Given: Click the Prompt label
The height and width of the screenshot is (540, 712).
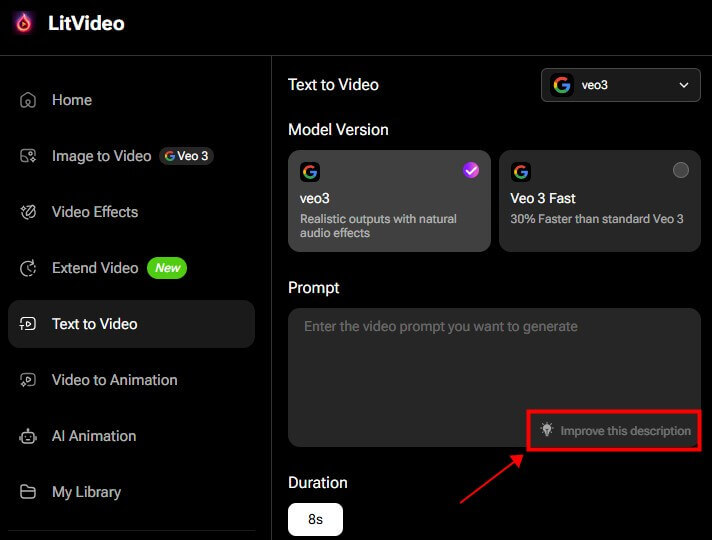Looking at the screenshot, I should (x=314, y=288).
